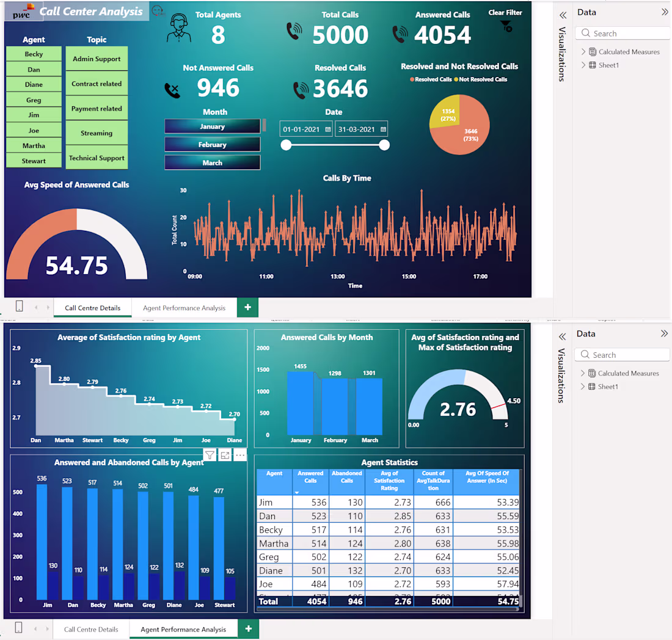Image resolution: width=672 pixels, height=640 pixels.
Task: Click the Martha row in the Agent Statistics table
Action: click(x=389, y=543)
